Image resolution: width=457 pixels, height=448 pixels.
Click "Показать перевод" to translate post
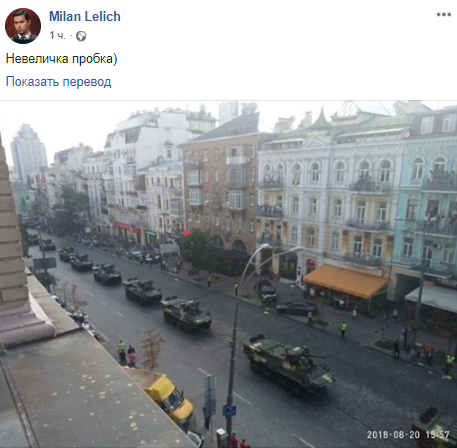58,82
